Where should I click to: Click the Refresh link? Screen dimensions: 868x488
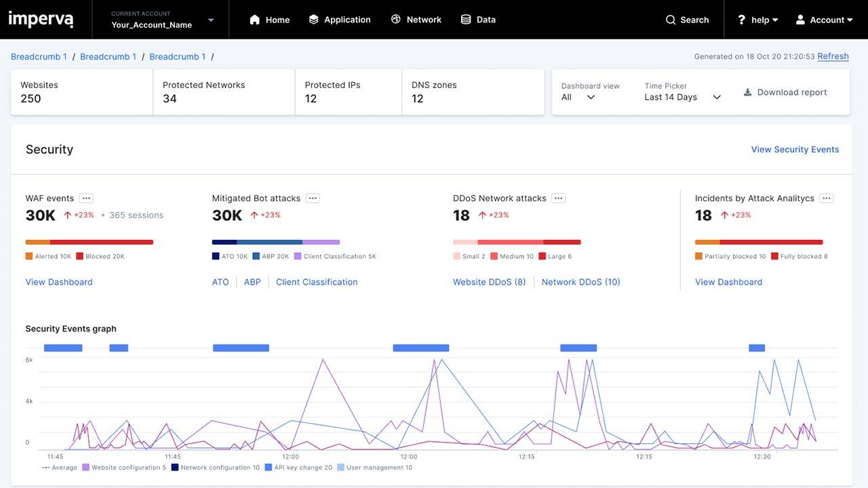coord(833,56)
